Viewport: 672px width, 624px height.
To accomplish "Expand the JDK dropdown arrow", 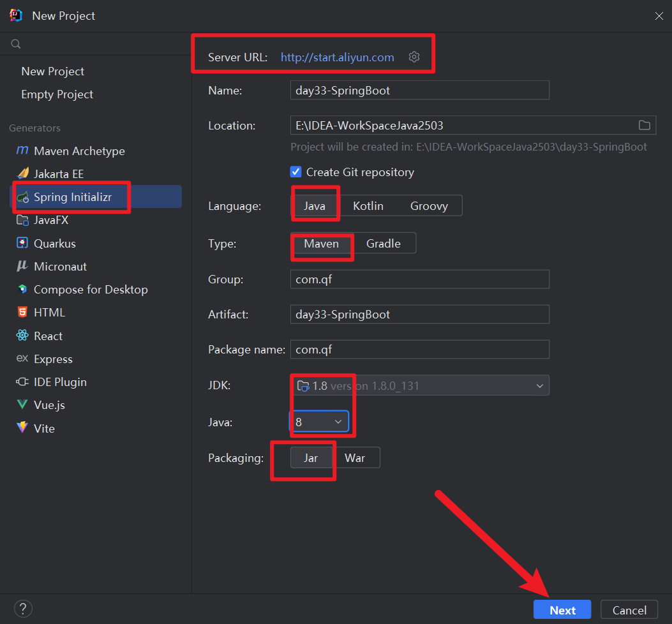I will 539,386.
